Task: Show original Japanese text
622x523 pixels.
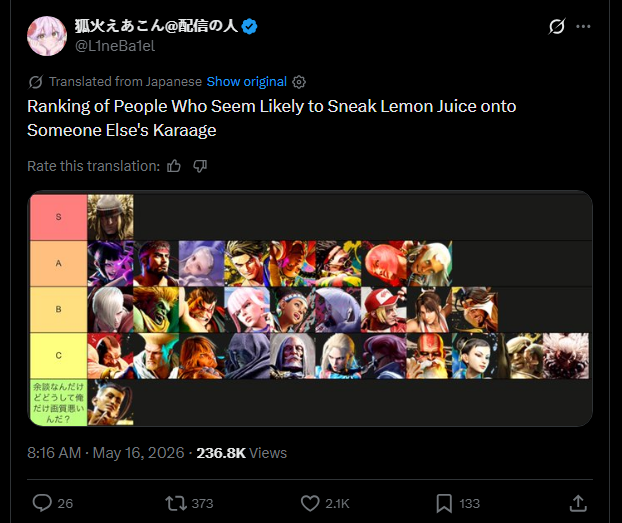Action: (x=246, y=82)
